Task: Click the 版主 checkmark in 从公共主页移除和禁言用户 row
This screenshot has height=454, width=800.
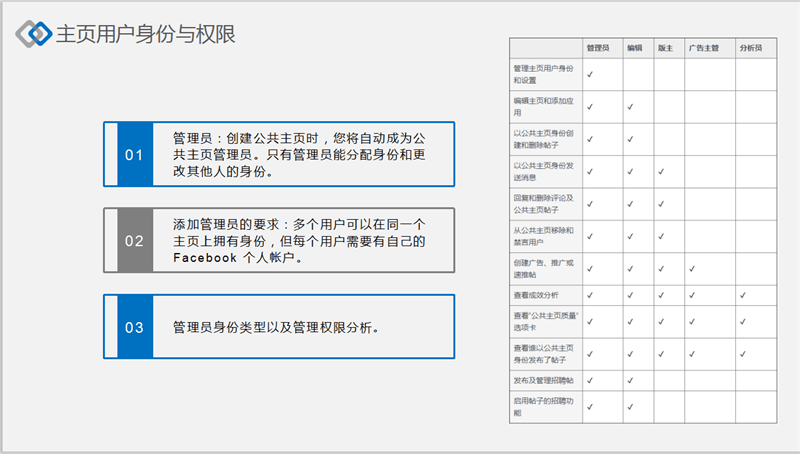Action: tap(661, 236)
